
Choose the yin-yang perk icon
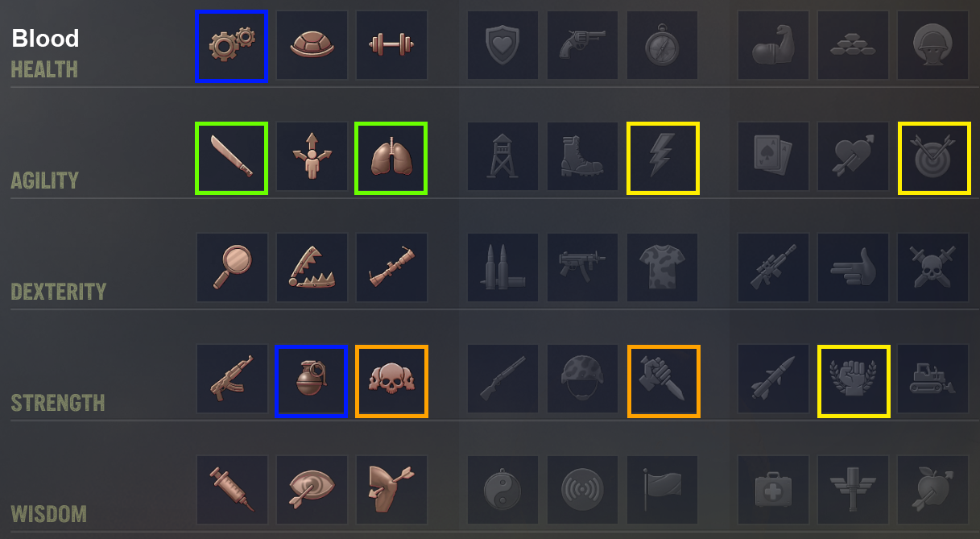(x=503, y=490)
